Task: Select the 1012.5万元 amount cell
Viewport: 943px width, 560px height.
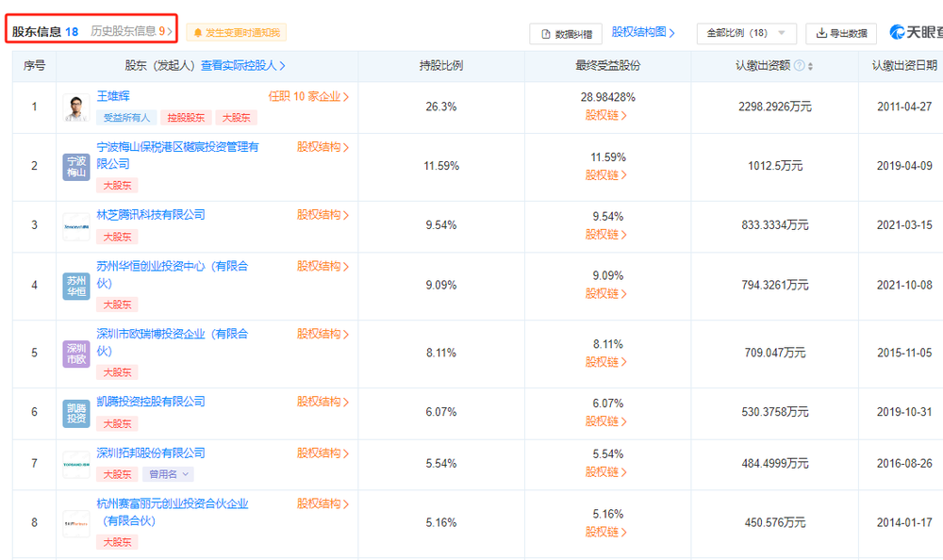Action: point(774,166)
